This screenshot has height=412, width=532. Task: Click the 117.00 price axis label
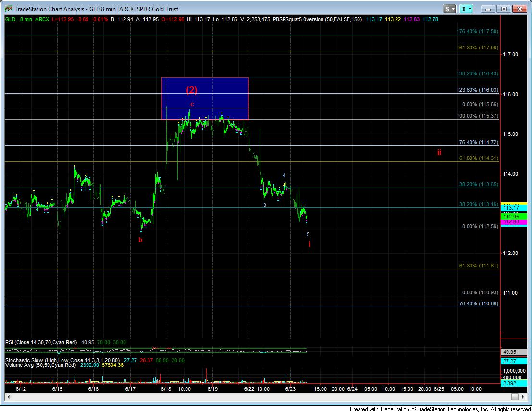point(510,54)
